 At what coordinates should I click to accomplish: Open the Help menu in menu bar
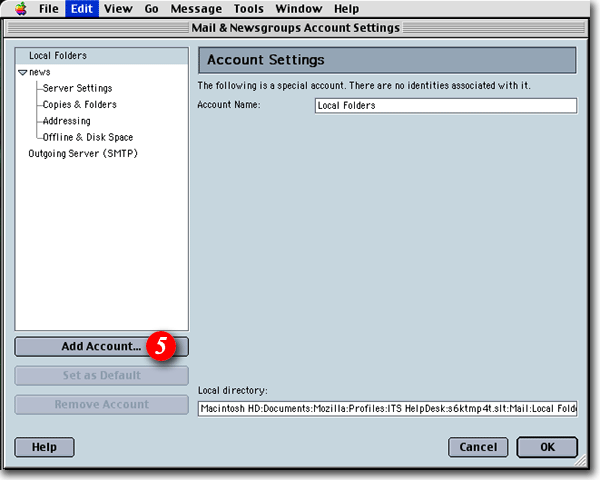click(x=346, y=9)
